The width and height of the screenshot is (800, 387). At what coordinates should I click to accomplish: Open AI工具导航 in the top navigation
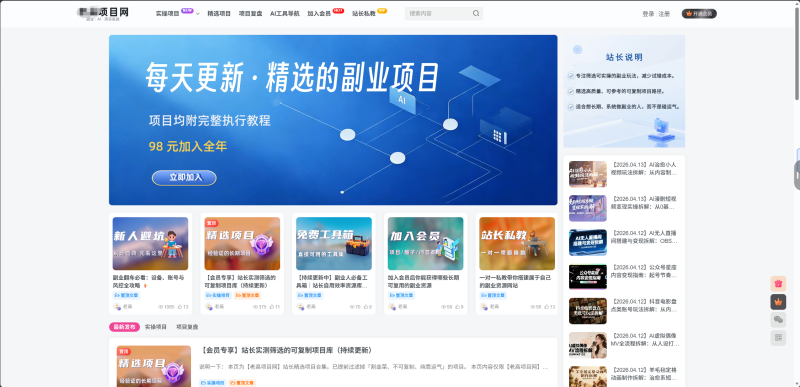[285, 14]
